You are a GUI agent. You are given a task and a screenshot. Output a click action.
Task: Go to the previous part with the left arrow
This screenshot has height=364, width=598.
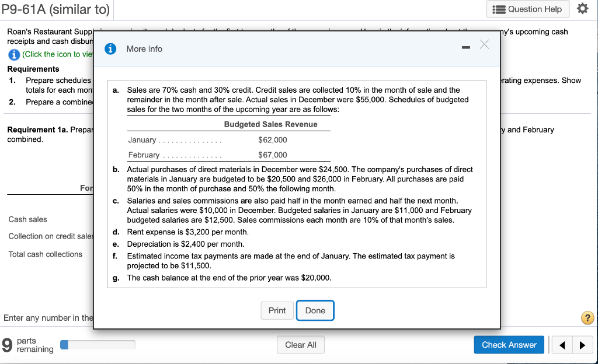(562, 345)
